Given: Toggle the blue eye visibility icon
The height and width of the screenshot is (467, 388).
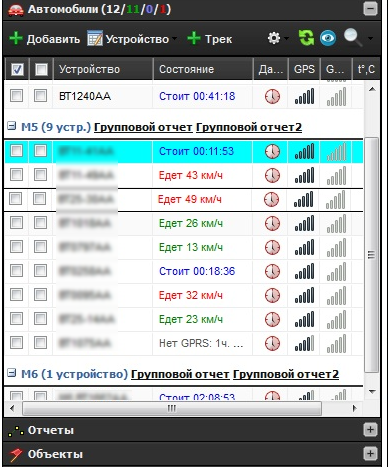Looking at the screenshot, I should coord(328,38).
